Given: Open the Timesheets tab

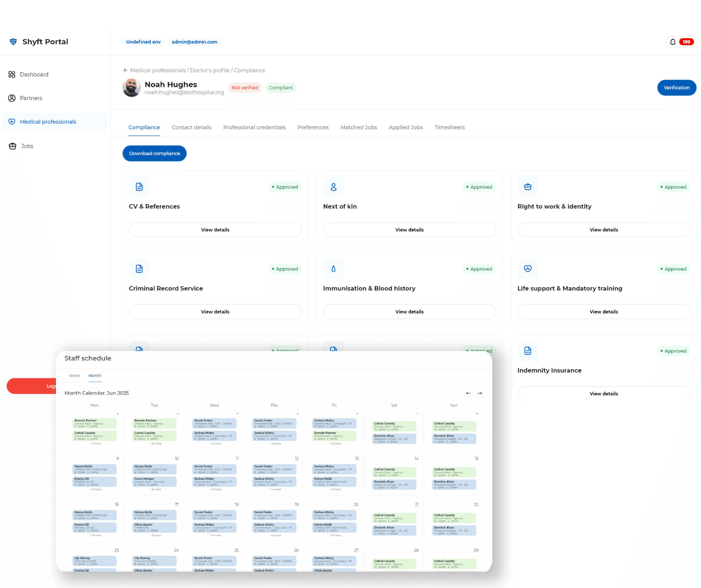Looking at the screenshot, I should [x=449, y=127].
